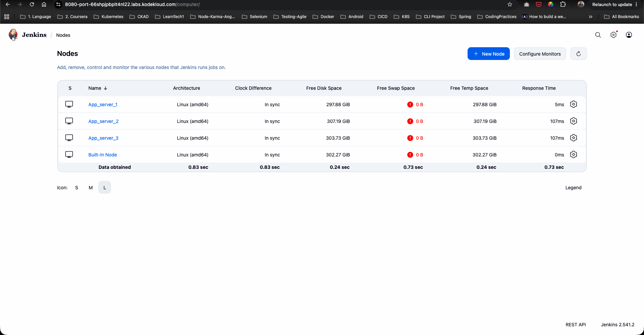Expand hidden bookmarks chevron
This screenshot has width=644, height=335.
coord(590,17)
